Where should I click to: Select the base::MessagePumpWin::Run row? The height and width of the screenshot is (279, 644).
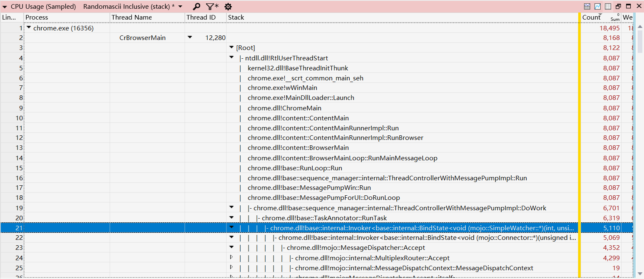[316, 188]
